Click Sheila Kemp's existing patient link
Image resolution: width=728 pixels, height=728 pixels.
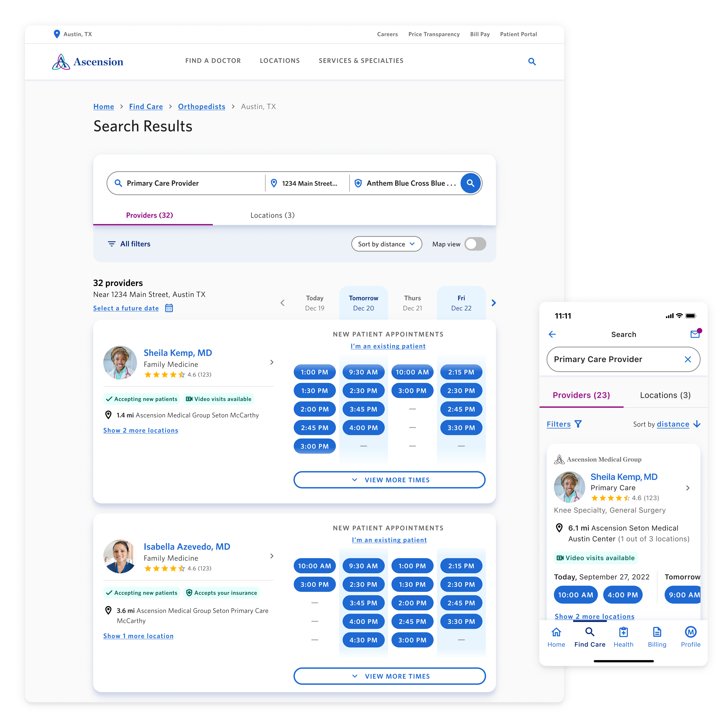388,346
